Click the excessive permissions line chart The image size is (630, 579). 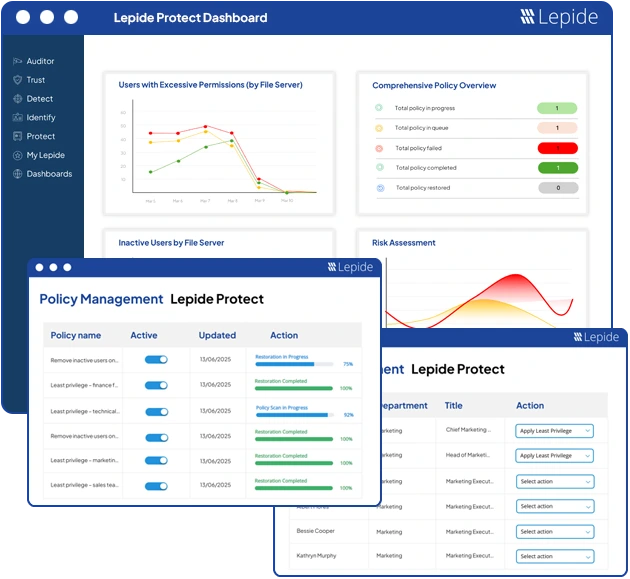pos(219,151)
